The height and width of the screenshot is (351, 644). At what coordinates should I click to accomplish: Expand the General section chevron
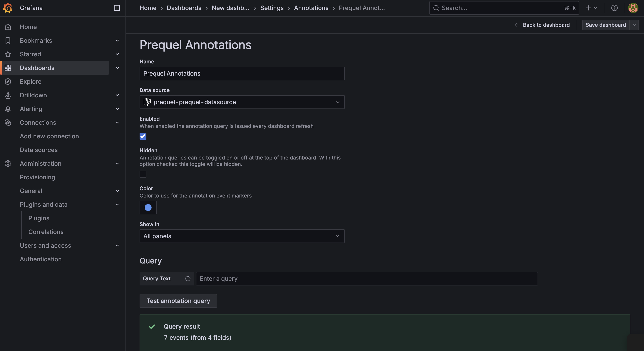point(117,191)
